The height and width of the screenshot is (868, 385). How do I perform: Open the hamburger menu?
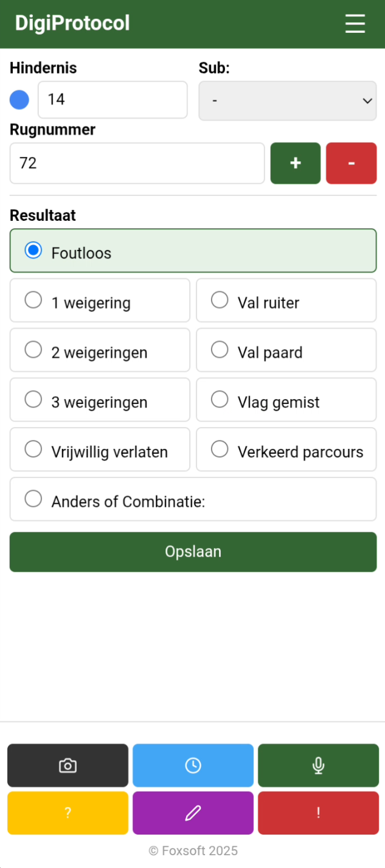[x=355, y=24]
